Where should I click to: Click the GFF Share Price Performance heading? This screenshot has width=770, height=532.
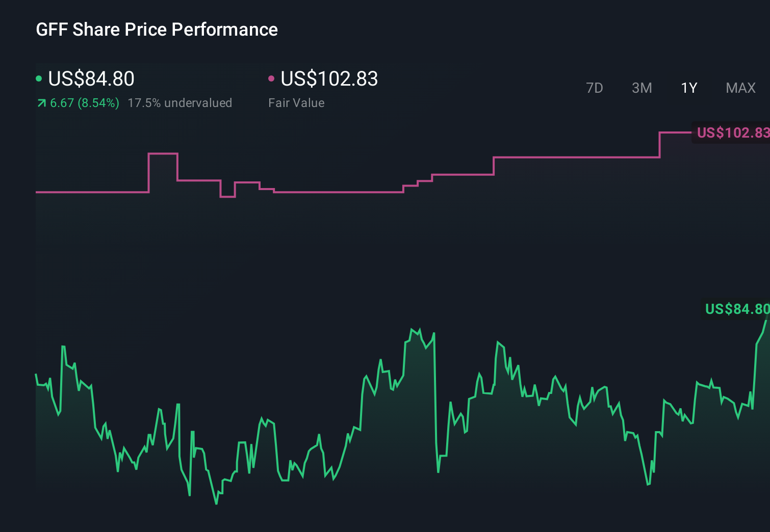[x=157, y=30]
